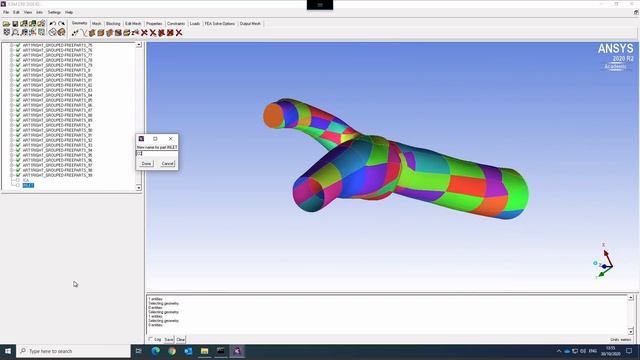Open the Settings menu
Image resolution: width=640 pixels, height=360 pixels.
(x=54, y=12)
